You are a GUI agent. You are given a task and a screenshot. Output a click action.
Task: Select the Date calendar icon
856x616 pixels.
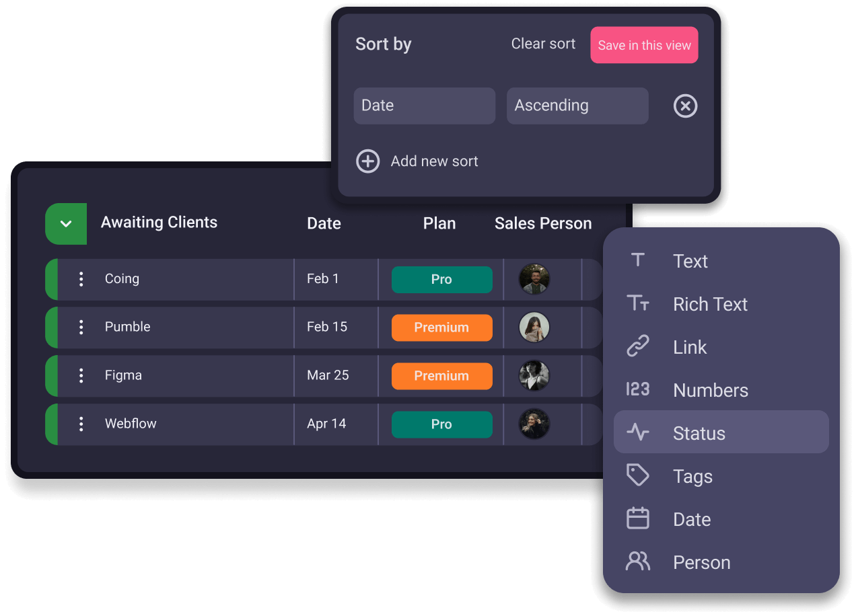637,518
